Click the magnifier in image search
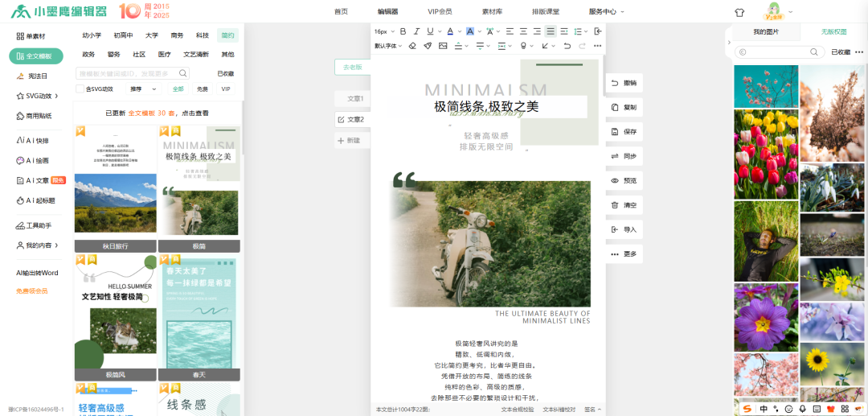 point(813,52)
